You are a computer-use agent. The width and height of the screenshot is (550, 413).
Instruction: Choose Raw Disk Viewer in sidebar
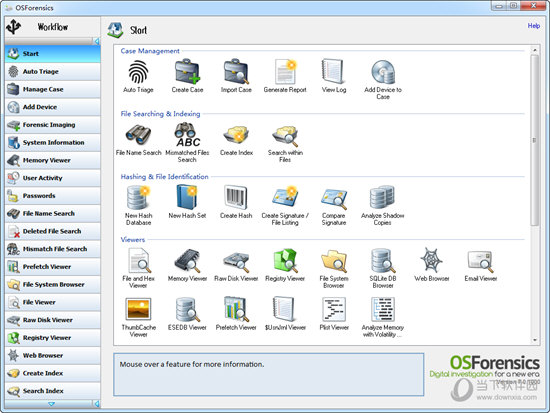[53, 320]
